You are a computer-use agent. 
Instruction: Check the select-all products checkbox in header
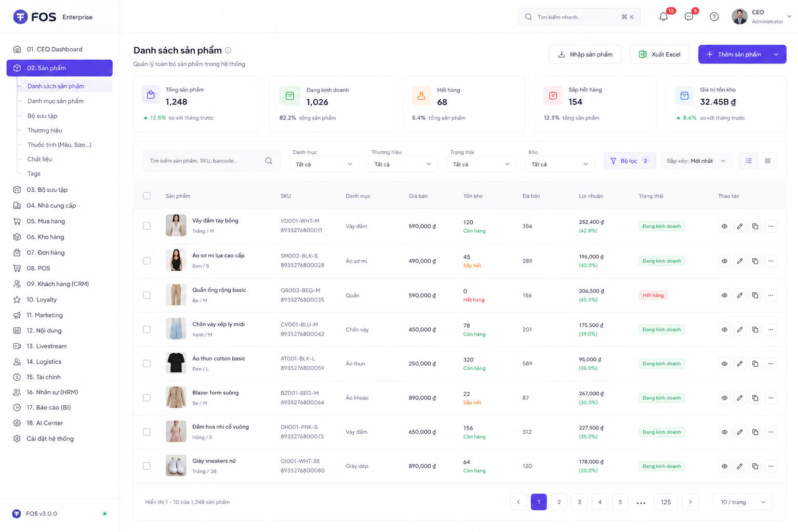pyautogui.click(x=147, y=196)
